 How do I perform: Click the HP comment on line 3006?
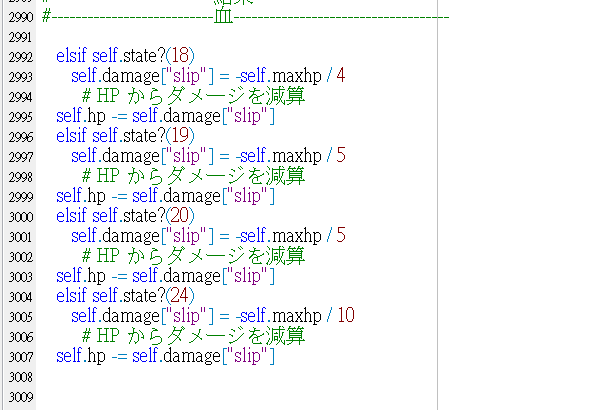pos(193,335)
